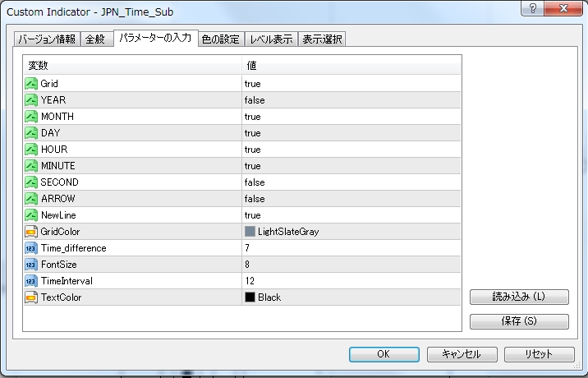The height and width of the screenshot is (378, 588).
Task: Select the NewLine value true
Action: (x=252, y=215)
